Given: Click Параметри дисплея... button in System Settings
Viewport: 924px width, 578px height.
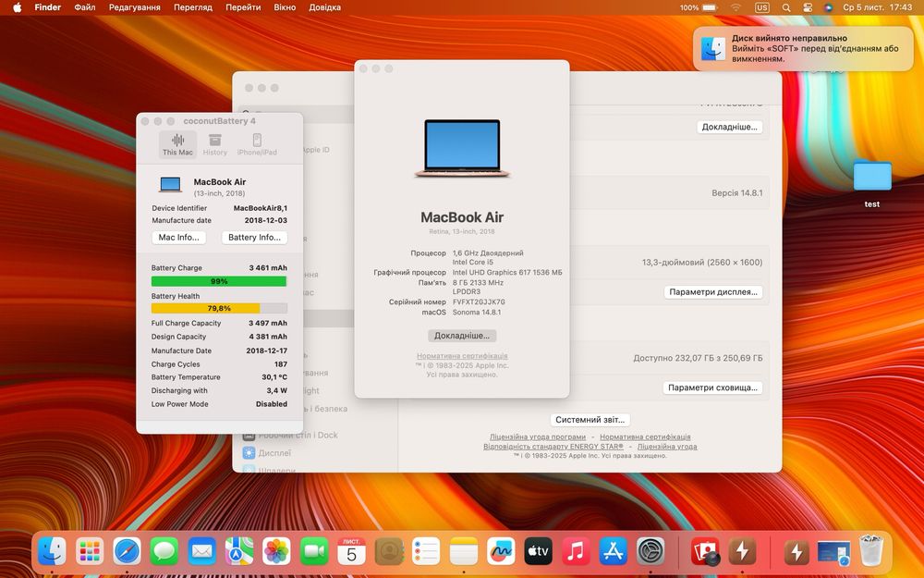Looking at the screenshot, I should (x=713, y=292).
